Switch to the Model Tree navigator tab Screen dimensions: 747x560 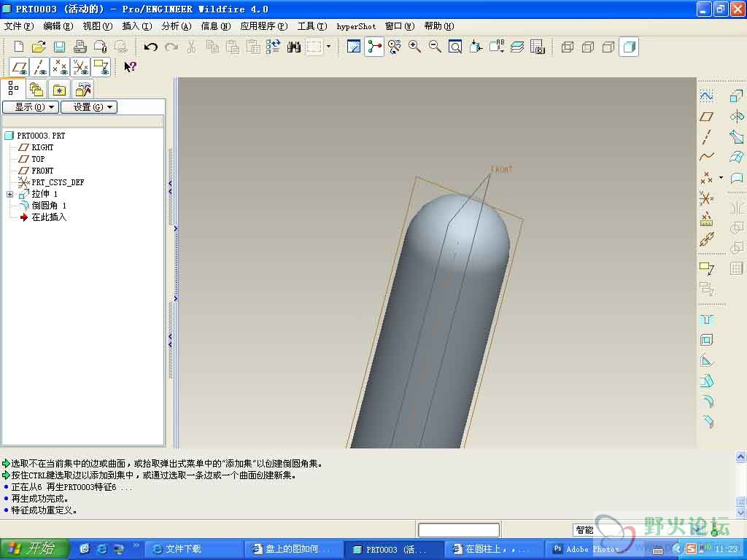(13, 88)
